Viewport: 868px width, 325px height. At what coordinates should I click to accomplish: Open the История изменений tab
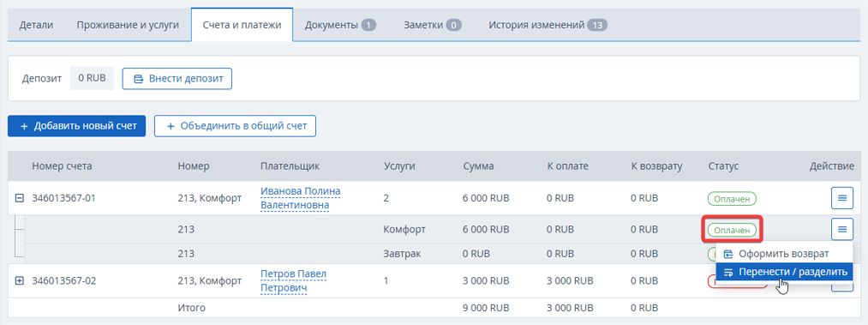click(x=548, y=25)
